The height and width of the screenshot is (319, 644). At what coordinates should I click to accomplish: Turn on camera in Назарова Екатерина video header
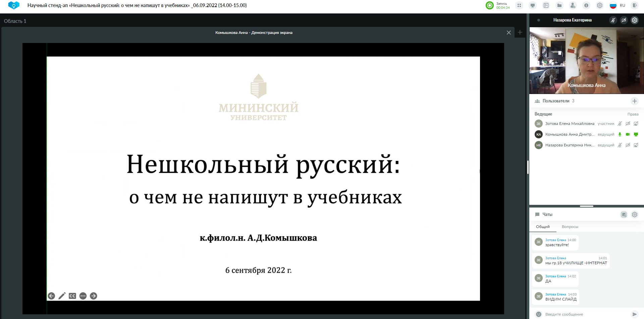pyautogui.click(x=624, y=20)
